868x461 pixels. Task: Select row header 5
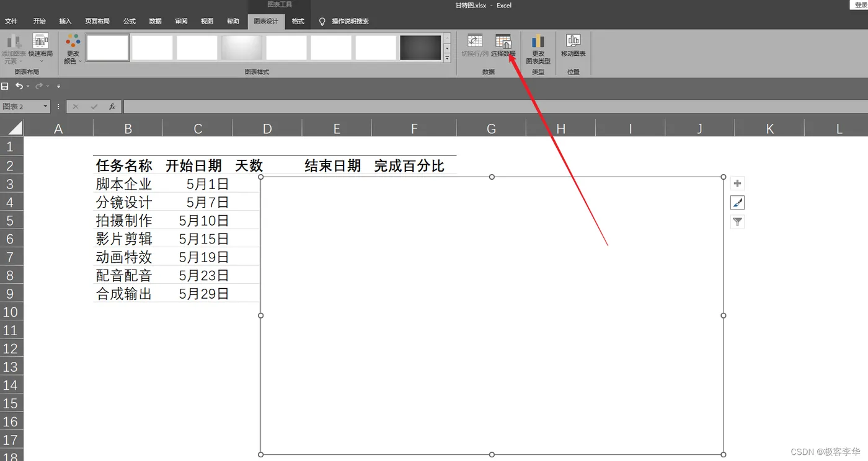click(x=11, y=220)
